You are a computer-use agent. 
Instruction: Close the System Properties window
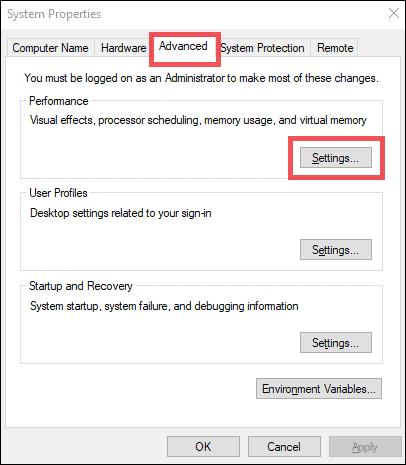coord(394,13)
